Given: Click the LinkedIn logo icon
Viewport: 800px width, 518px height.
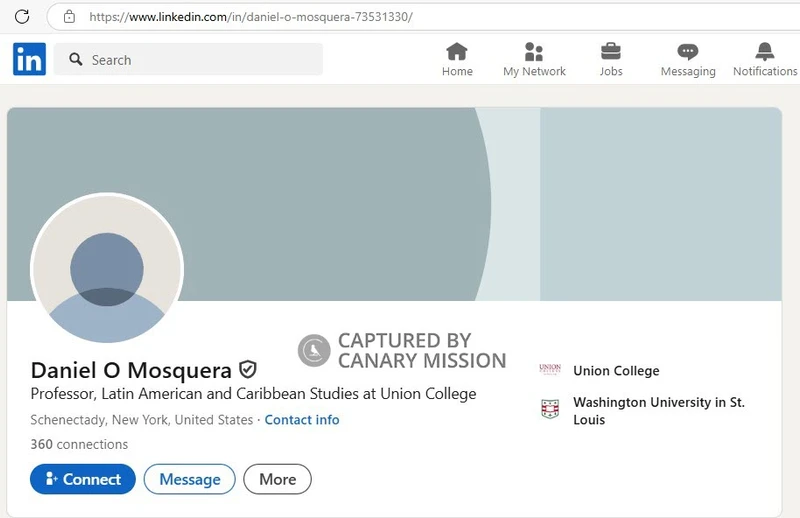Looking at the screenshot, I should pos(29,59).
